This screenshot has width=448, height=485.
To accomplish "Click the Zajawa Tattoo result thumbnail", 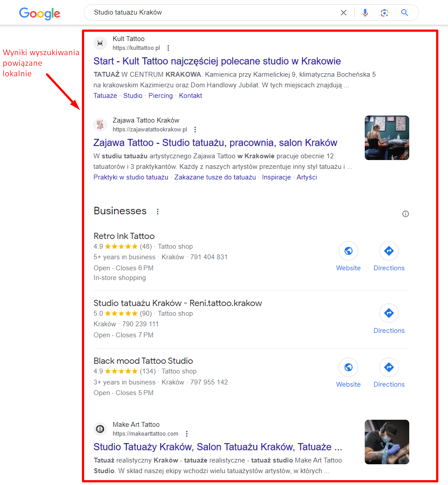I will click(x=387, y=138).
